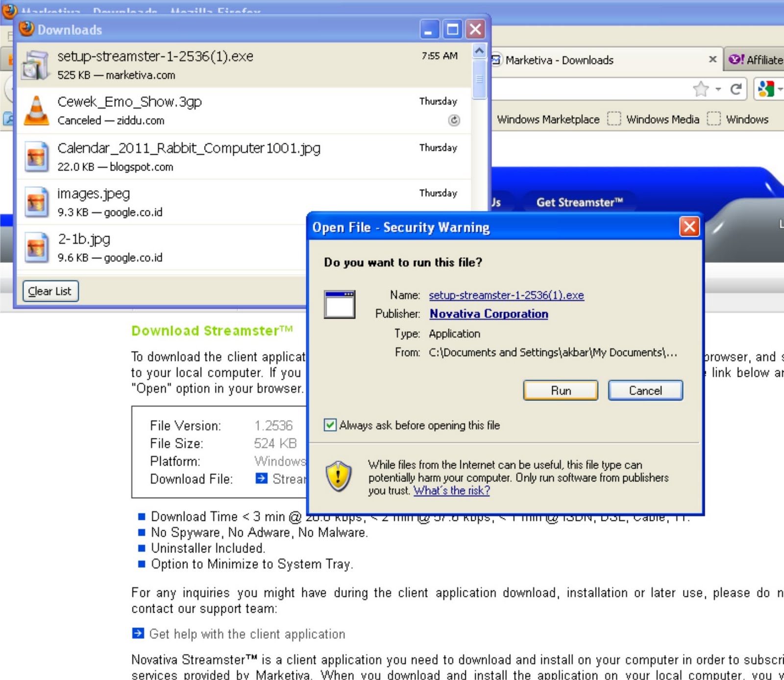Click the Downloads list scroll-up arrow
The image size is (784, 680).
pyautogui.click(x=479, y=50)
